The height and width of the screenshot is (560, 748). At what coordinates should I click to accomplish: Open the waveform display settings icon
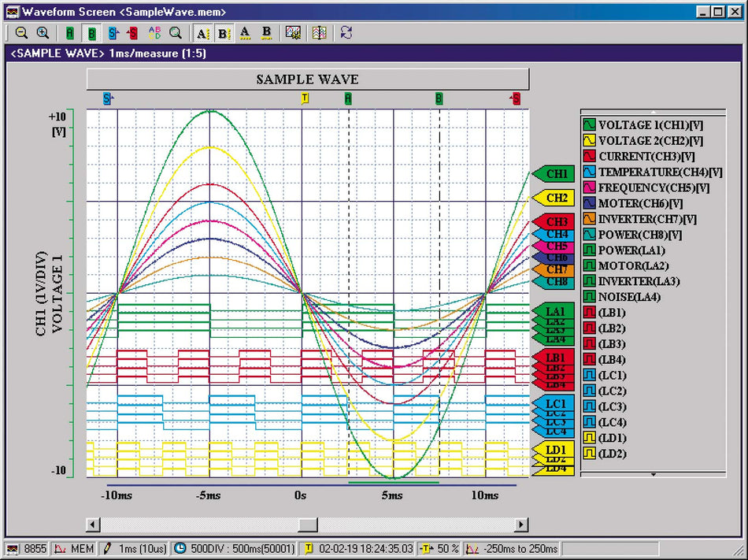point(293,33)
